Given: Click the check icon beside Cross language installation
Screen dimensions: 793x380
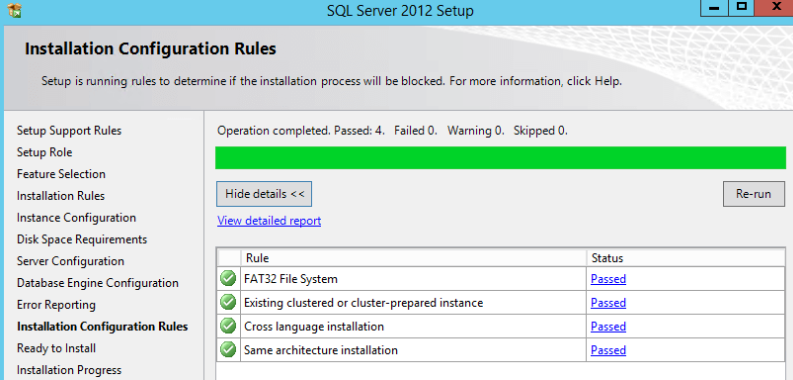Looking at the screenshot, I should pos(228,326).
